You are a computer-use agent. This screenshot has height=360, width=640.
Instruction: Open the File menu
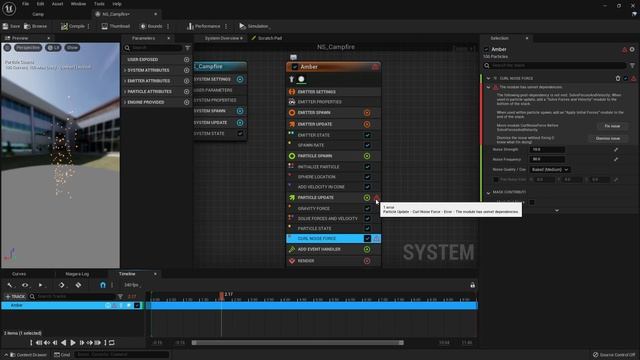point(25,4)
